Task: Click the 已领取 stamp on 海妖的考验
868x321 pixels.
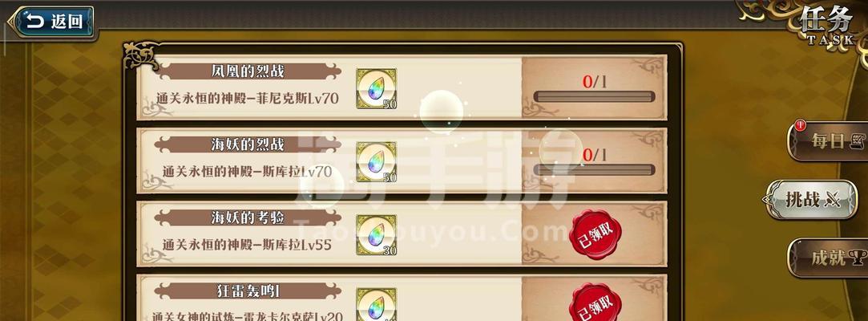Action: click(x=595, y=234)
